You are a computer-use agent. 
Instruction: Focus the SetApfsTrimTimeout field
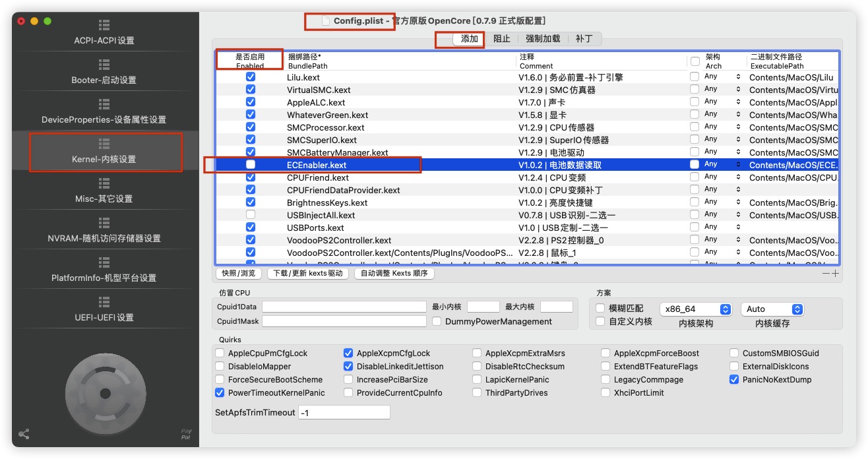coord(344,412)
